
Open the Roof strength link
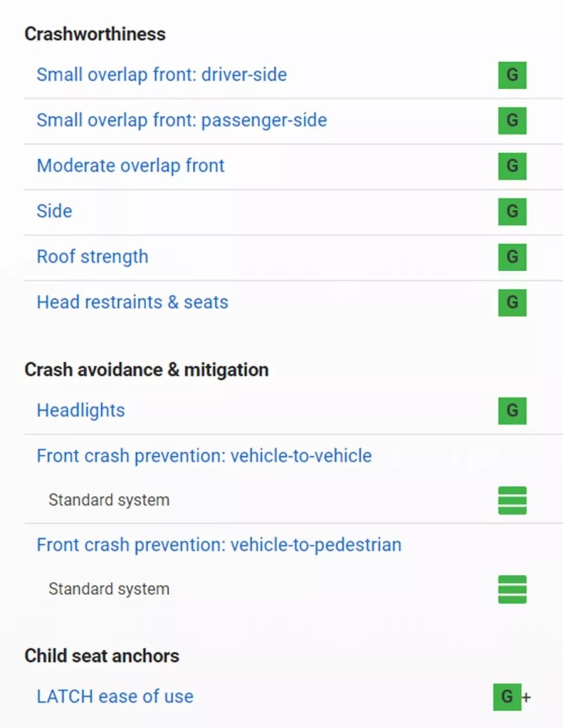coord(93,257)
